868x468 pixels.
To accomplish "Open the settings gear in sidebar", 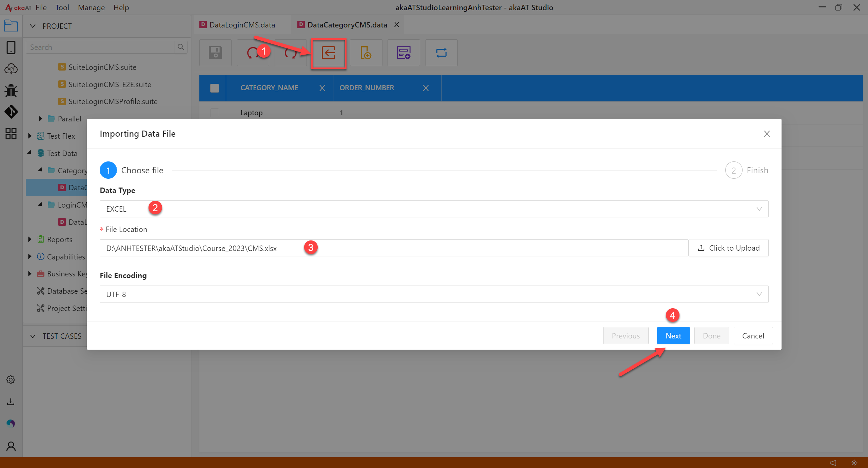I will point(11,379).
